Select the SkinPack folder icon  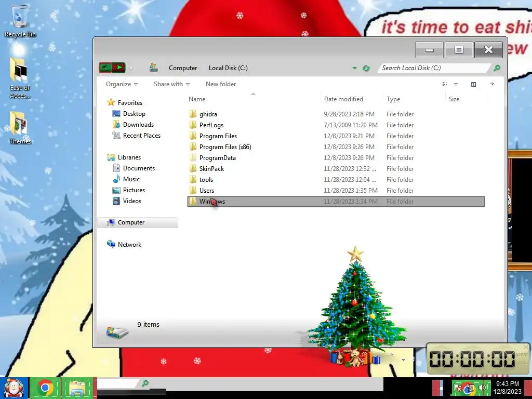point(193,169)
